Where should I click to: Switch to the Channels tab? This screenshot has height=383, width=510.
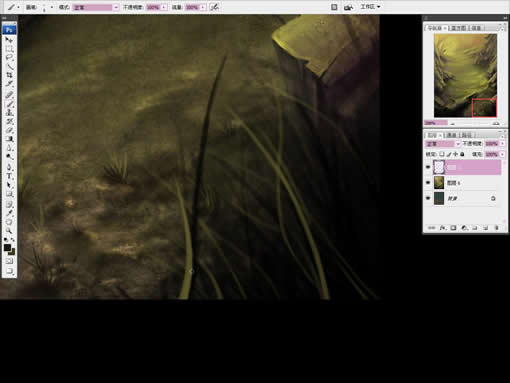pos(451,135)
